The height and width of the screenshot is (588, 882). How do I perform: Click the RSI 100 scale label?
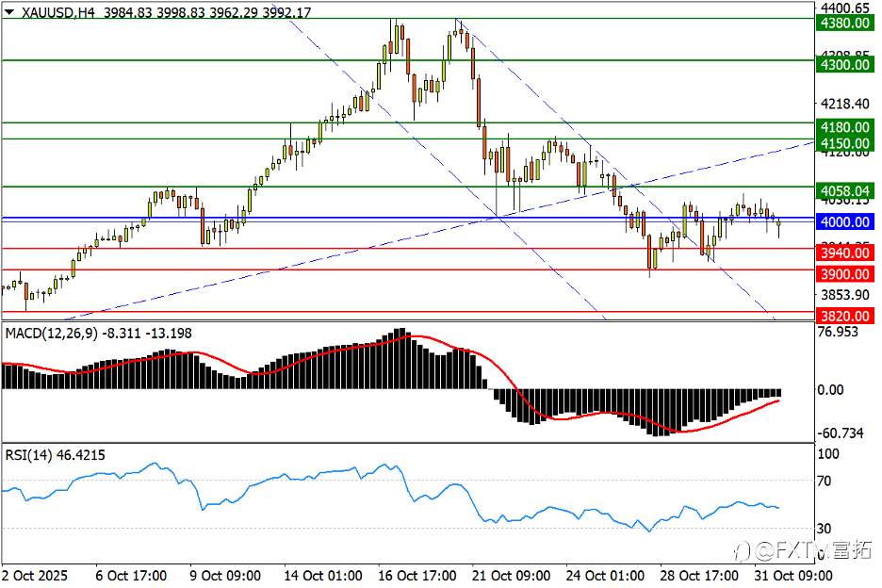(828, 453)
